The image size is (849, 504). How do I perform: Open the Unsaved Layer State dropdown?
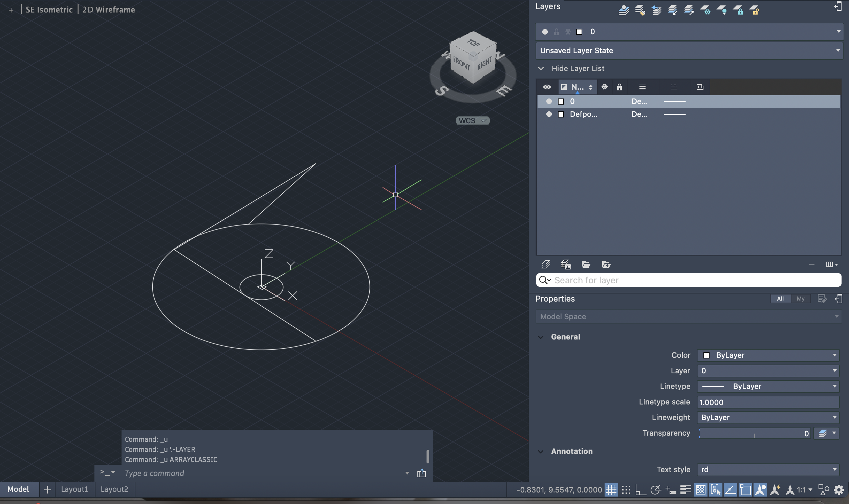(689, 51)
